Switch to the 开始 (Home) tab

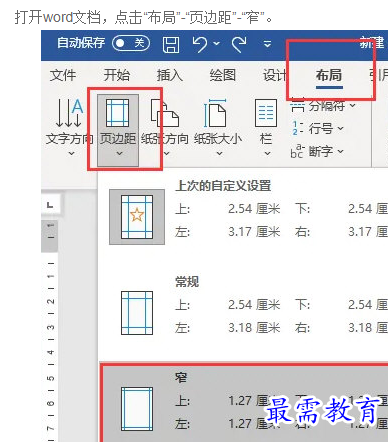(x=116, y=75)
